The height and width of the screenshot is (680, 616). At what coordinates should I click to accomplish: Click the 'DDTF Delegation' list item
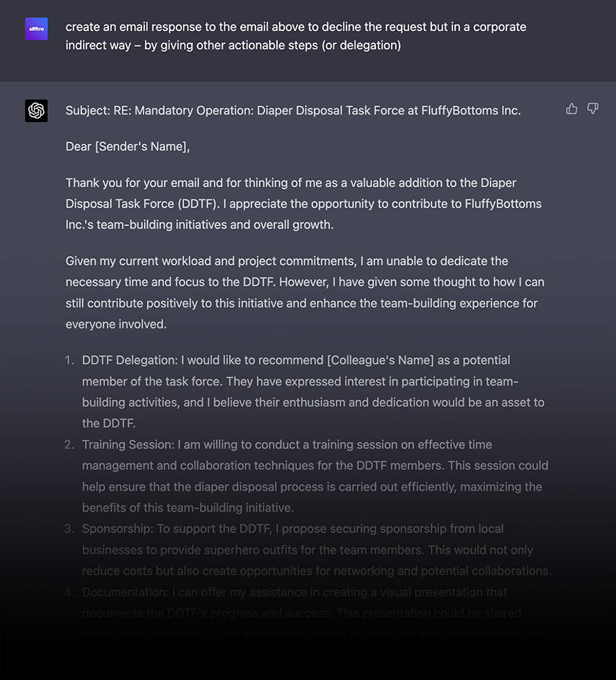click(x=313, y=391)
